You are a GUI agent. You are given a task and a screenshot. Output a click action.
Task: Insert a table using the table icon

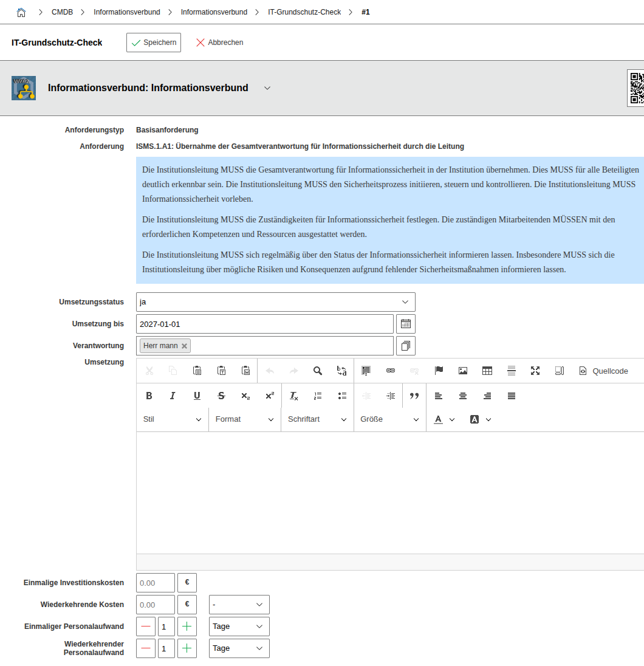[x=487, y=371]
